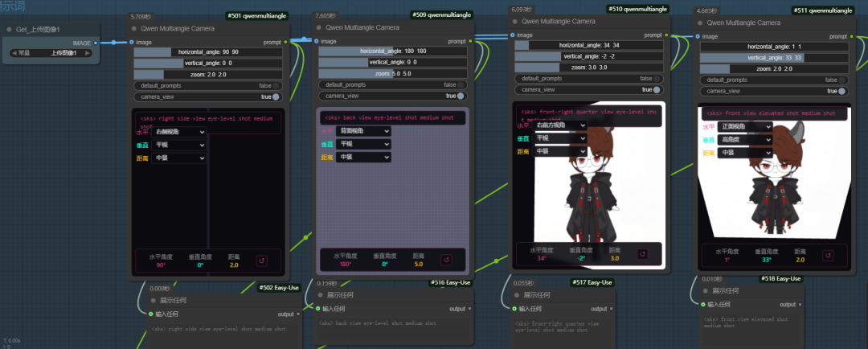Open 背面视角 dropdown in node #509
The image size is (868, 349).
coord(364,131)
